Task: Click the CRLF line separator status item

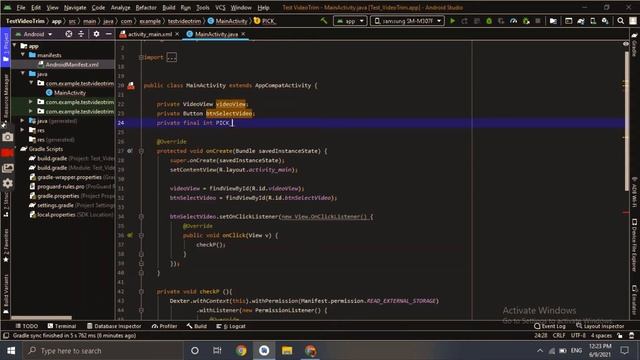Action: tap(559, 336)
